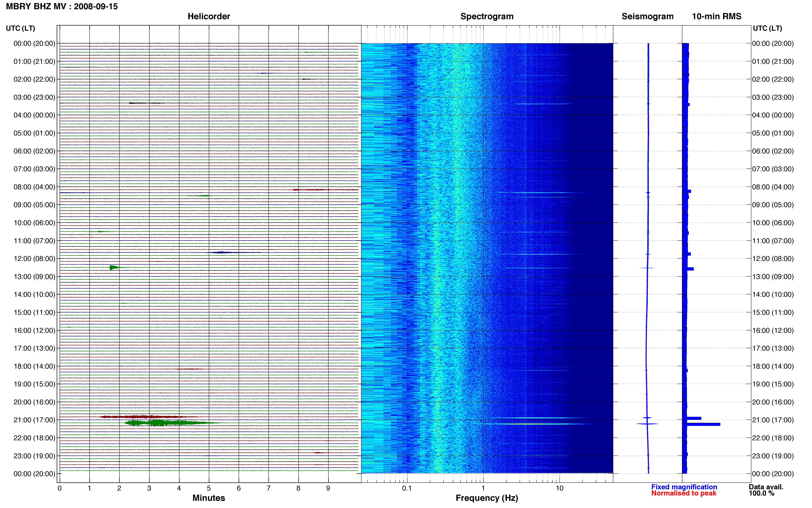Click the red event trace after 08:00

click(x=325, y=190)
